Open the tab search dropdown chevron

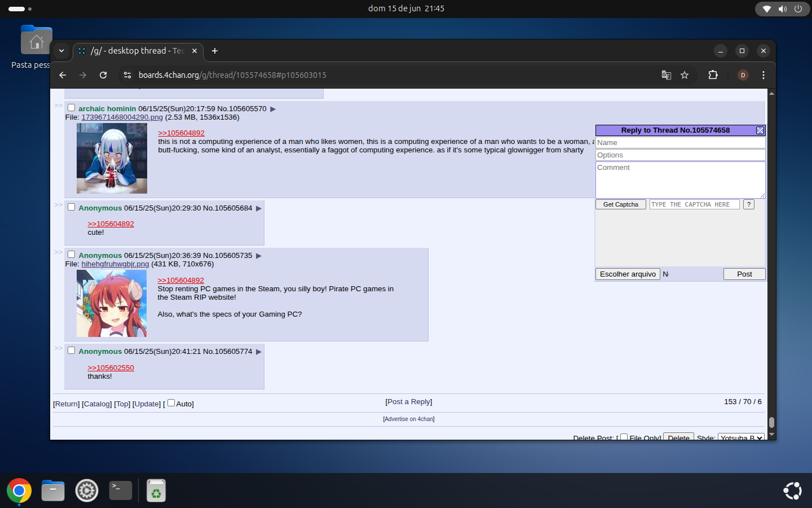click(x=61, y=51)
